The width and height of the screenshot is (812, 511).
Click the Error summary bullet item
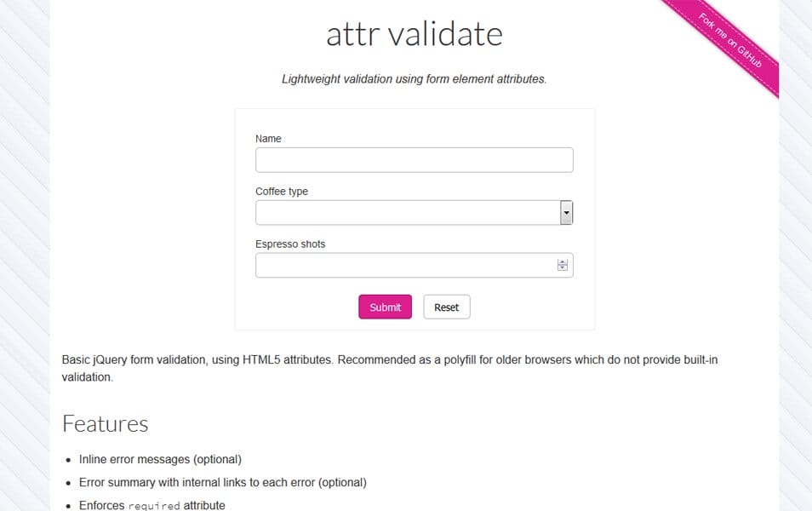coord(222,482)
